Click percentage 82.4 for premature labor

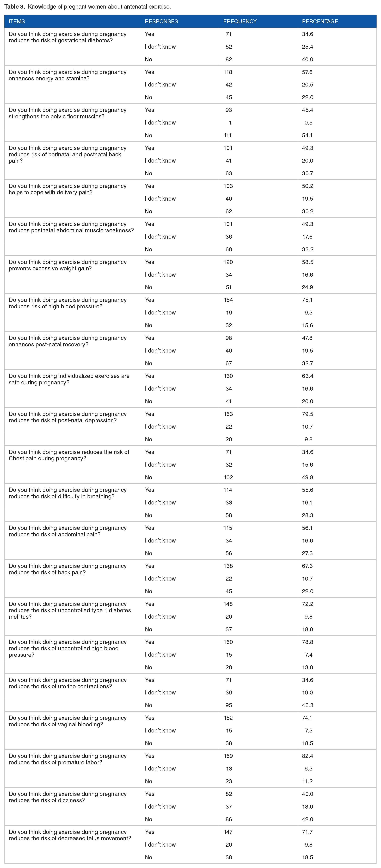pyautogui.click(x=308, y=756)
